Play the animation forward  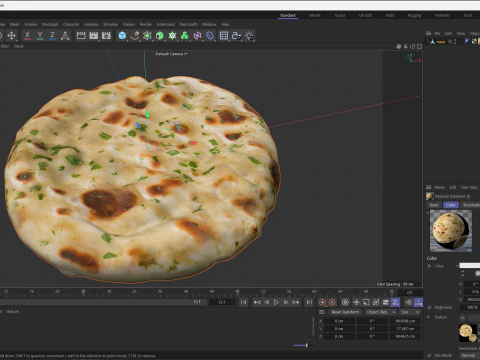coord(276,302)
